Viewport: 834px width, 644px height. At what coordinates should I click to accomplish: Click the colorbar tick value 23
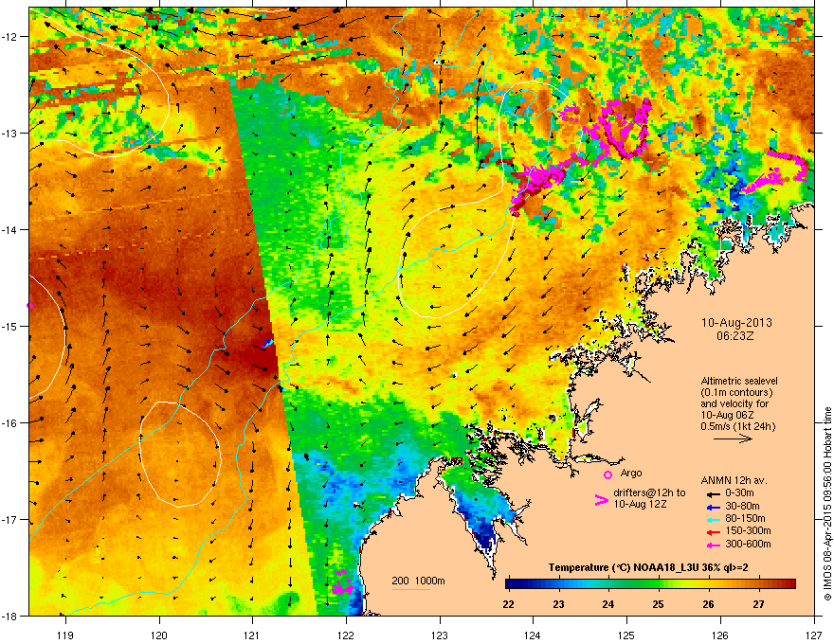coord(558,604)
